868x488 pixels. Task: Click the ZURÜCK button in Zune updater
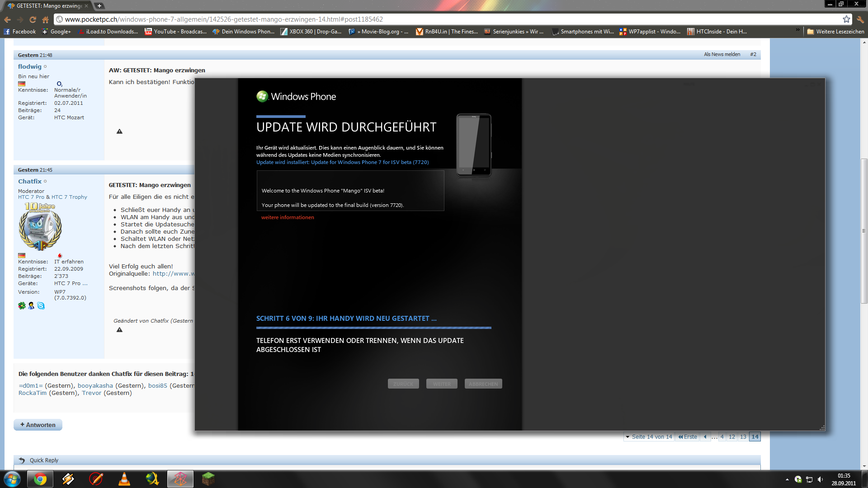pyautogui.click(x=403, y=384)
